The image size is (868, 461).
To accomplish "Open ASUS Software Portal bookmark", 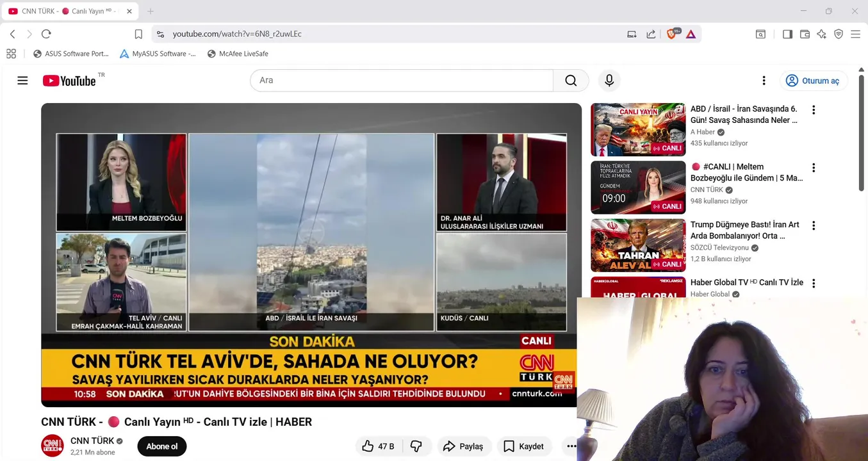I will pos(71,54).
